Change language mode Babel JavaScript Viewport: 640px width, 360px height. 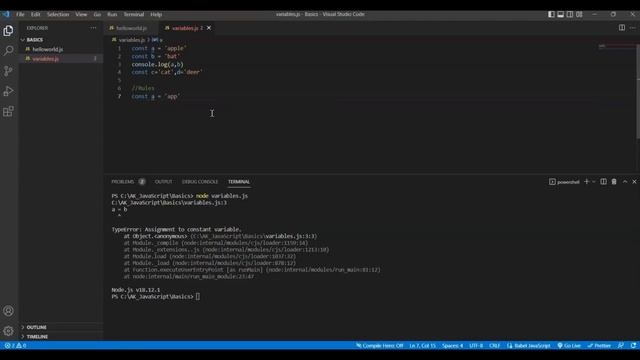tap(529, 345)
